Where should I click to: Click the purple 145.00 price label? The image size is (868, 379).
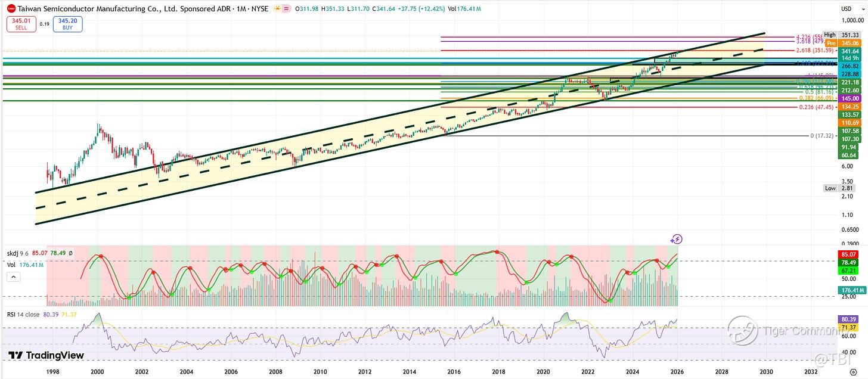849,98
